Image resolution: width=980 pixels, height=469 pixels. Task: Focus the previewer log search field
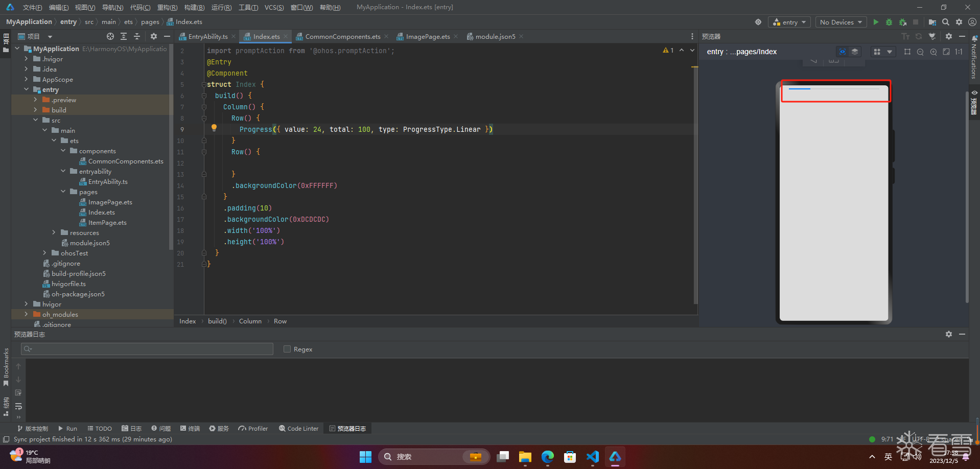147,349
